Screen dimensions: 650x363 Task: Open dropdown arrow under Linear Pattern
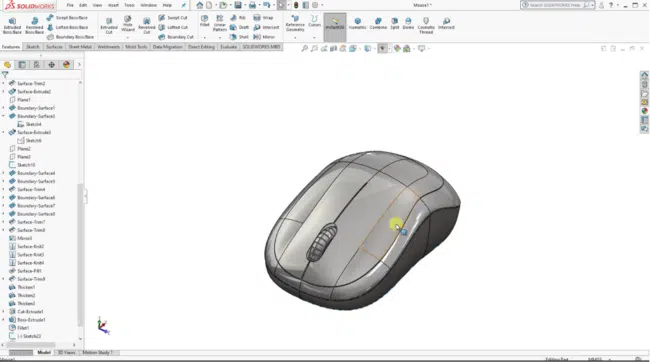pyautogui.click(x=220, y=37)
